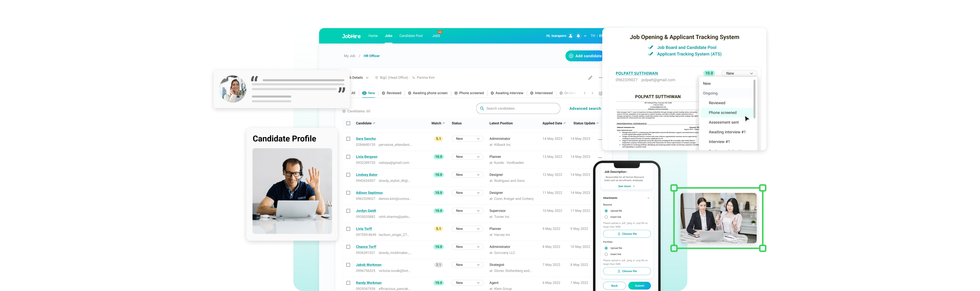Viewport: 980px width, 291px height.
Task: Click the edit pencil icon in job details
Action: [590, 78]
